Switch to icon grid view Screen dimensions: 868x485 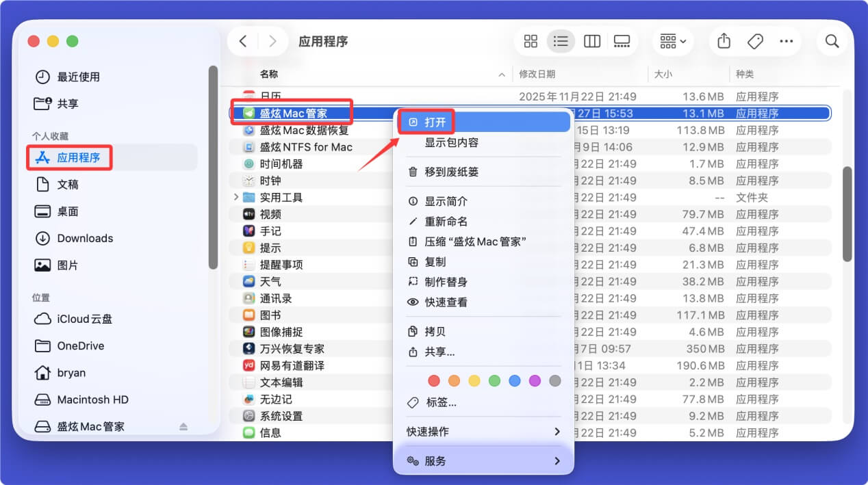pos(531,41)
